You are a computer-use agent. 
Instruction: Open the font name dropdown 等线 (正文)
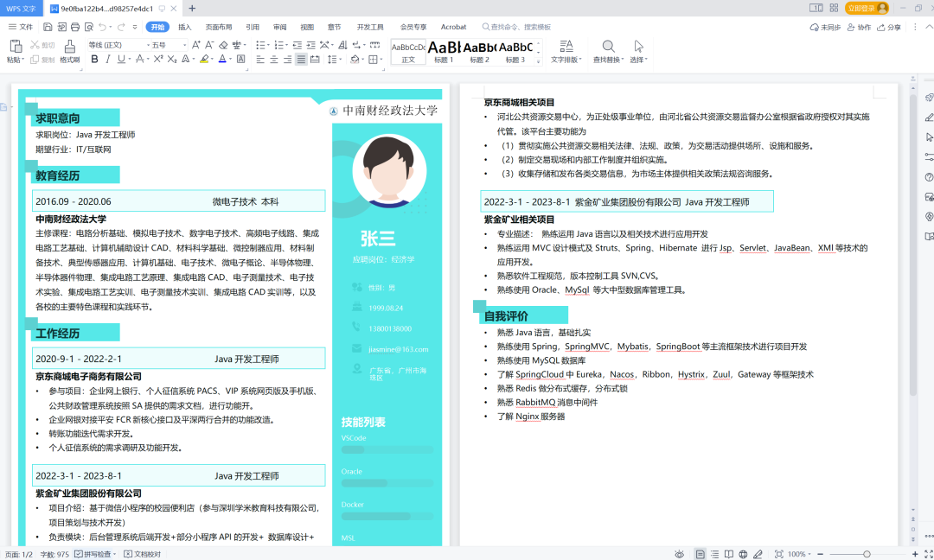(x=118, y=45)
